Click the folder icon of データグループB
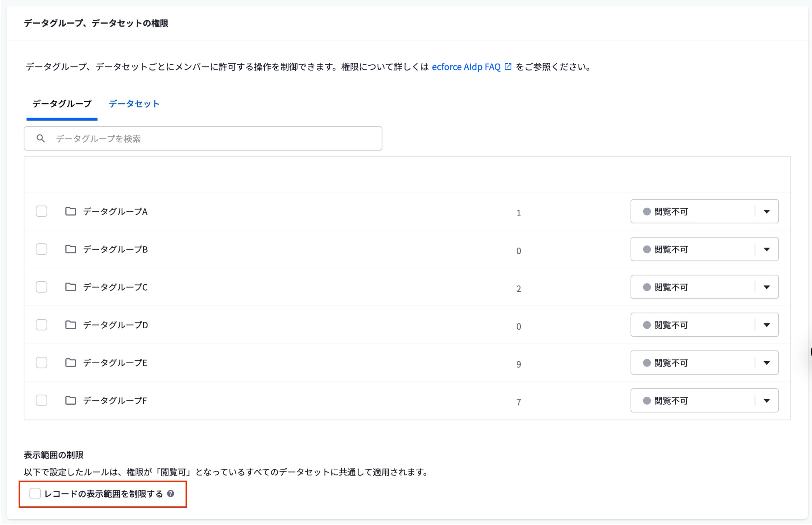 [71, 249]
